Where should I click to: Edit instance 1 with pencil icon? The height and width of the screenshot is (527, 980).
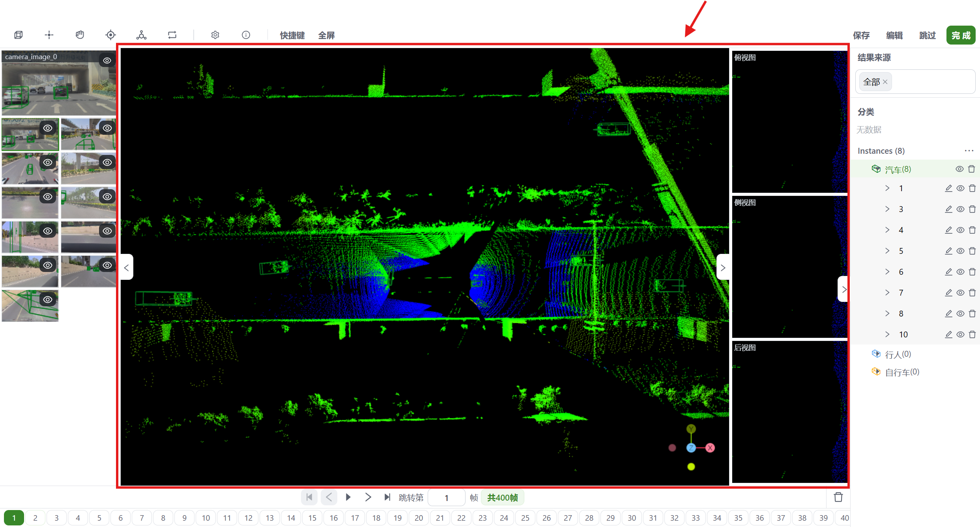coord(948,188)
